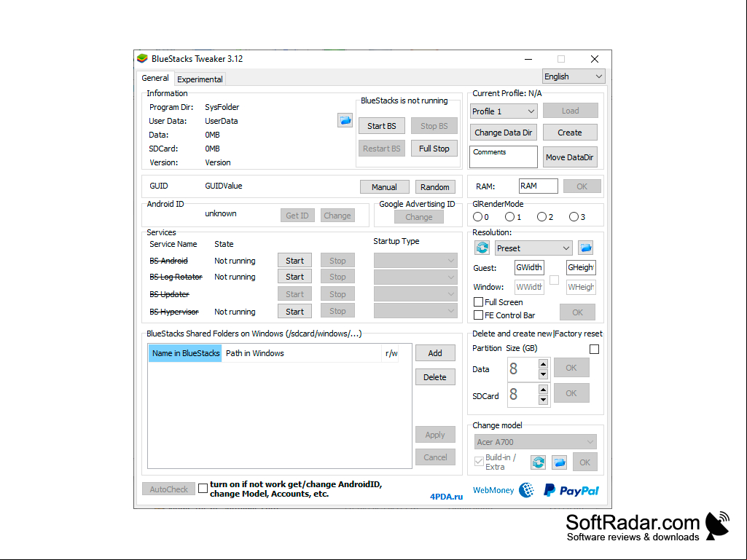The image size is (747, 560).
Task: Enable the FE Control Bar checkbox
Action: click(478, 315)
